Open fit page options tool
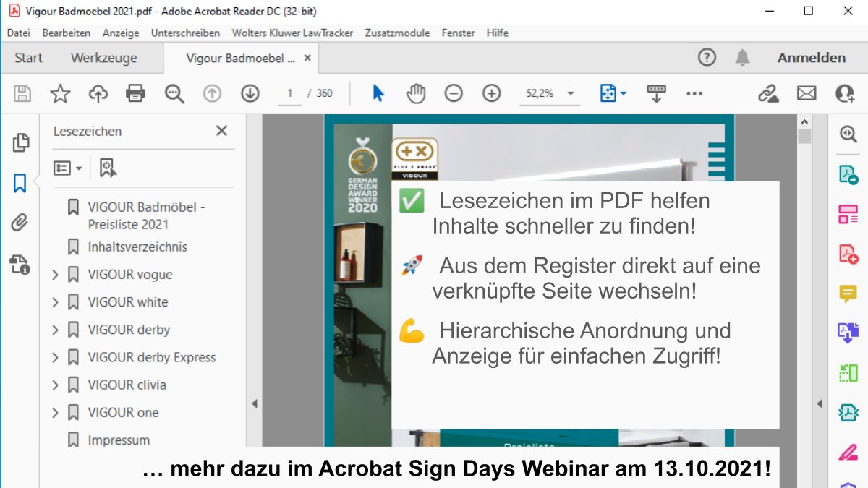This screenshot has width=868, height=488. pyautogui.click(x=613, y=93)
